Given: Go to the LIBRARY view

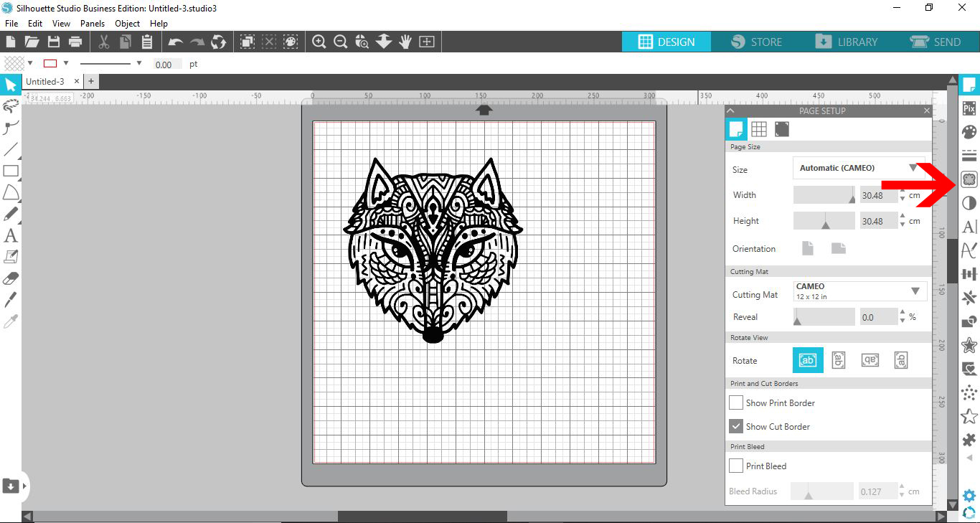Looking at the screenshot, I should 847,42.
